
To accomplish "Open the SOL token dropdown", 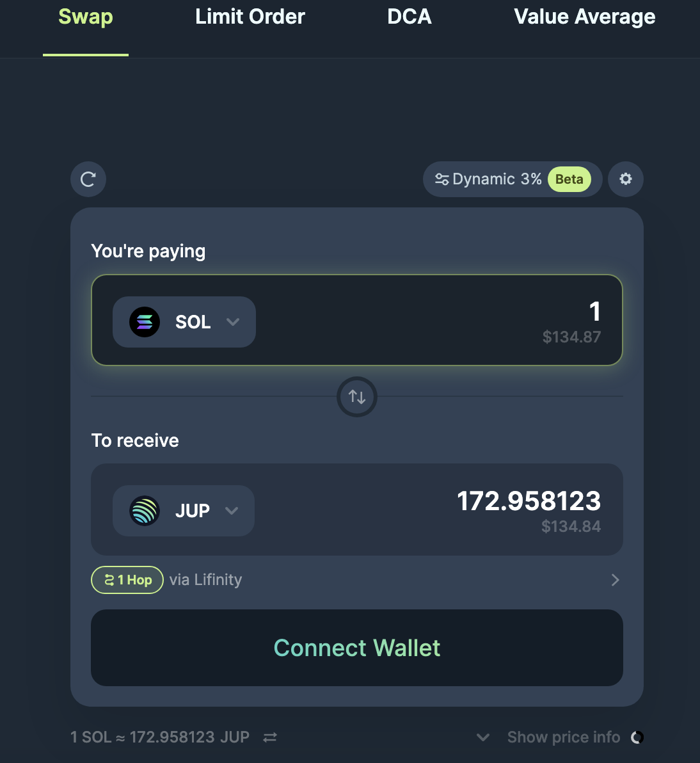I will pos(232,322).
